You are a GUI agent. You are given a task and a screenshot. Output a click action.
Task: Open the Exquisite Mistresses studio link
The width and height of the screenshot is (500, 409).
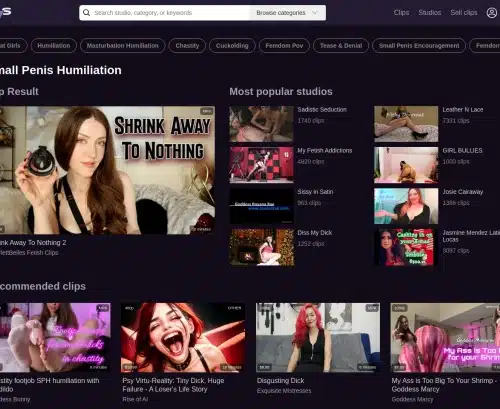pos(284,391)
